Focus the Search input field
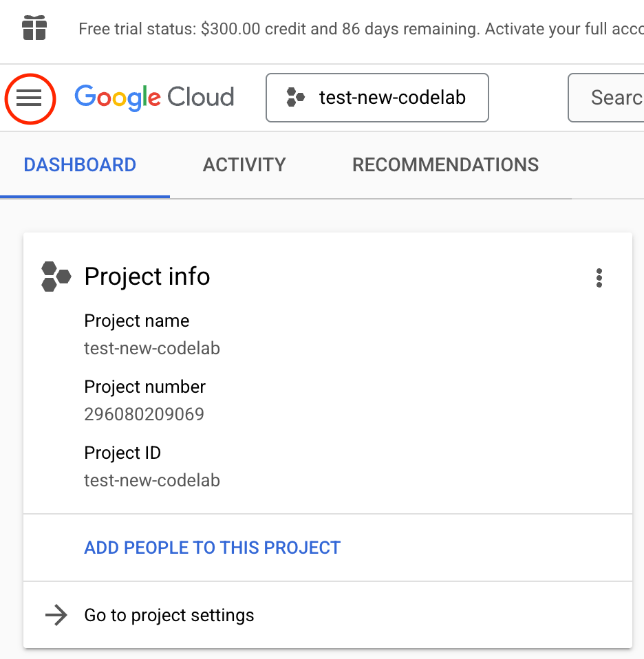This screenshot has width=644, height=659. (x=609, y=98)
